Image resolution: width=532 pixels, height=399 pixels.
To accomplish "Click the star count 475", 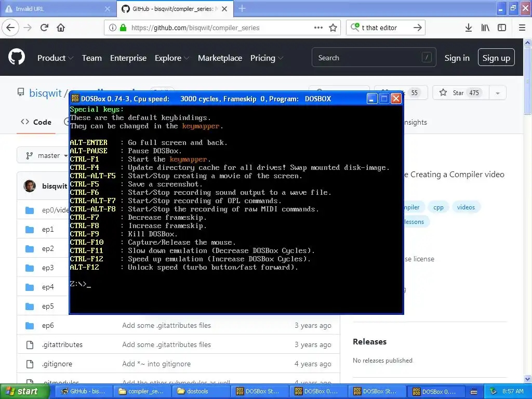I will (x=474, y=93).
